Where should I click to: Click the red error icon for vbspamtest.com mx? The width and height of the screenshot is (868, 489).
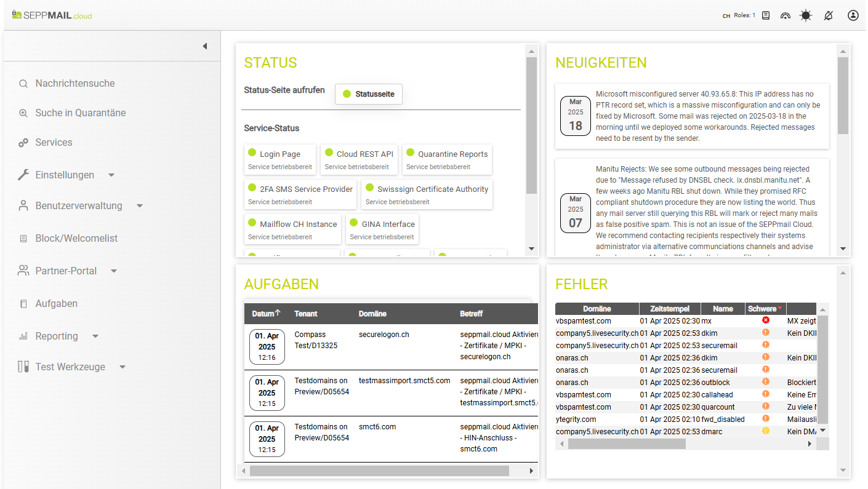point(766,320)
